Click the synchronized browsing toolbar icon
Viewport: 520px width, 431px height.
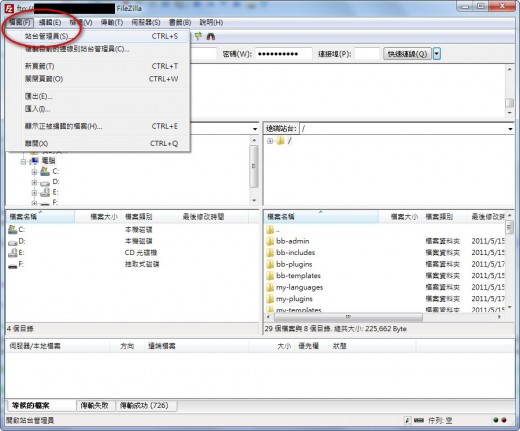point(198,36)
